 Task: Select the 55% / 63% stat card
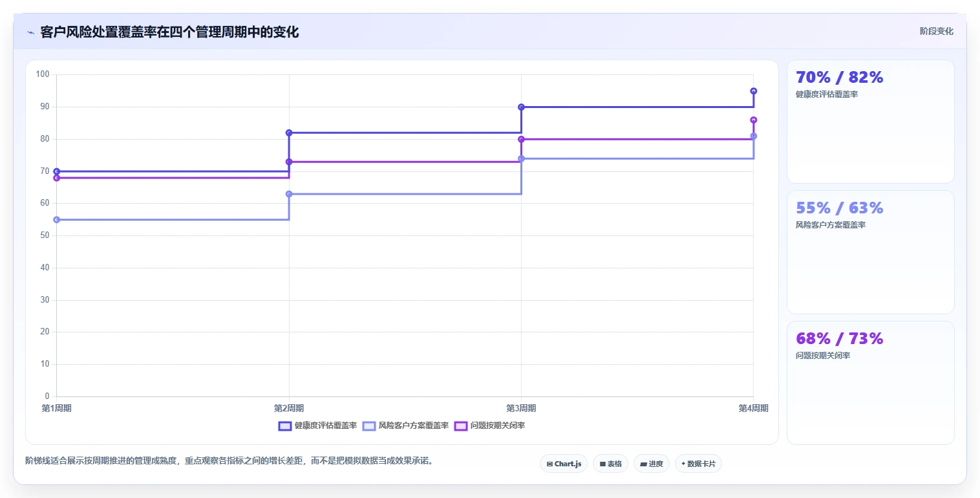pos(870,252)
